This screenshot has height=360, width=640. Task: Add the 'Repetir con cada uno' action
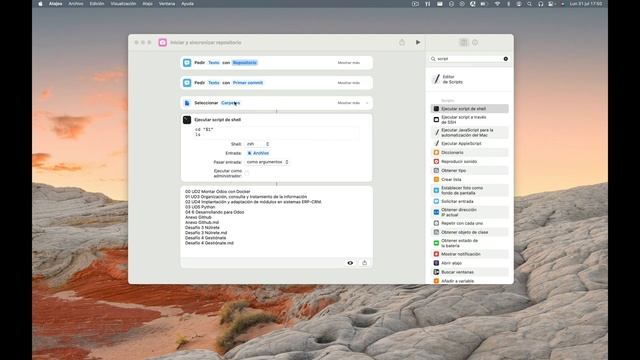point(469,223)
